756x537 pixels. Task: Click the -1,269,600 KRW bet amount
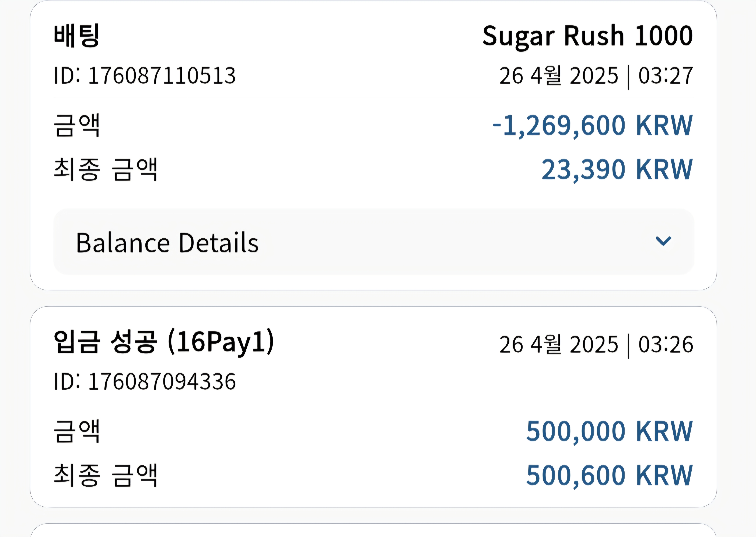pyautogui.click(x=592, y=126)
